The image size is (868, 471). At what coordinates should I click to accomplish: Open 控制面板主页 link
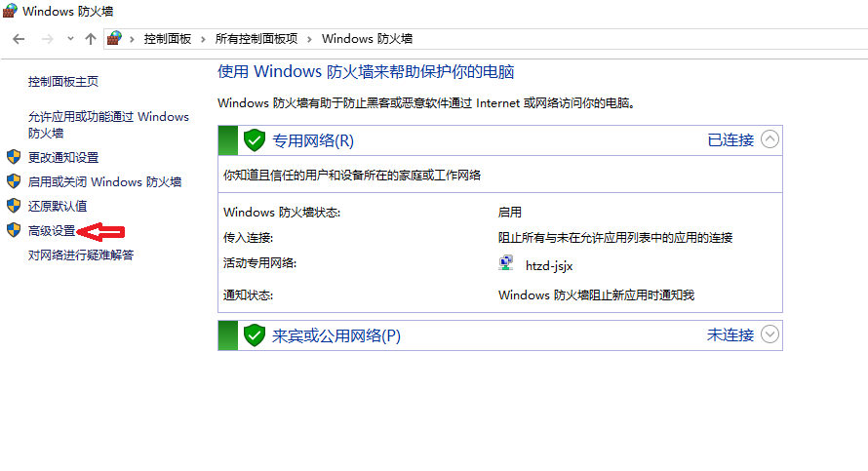click(x=63, y=82)
